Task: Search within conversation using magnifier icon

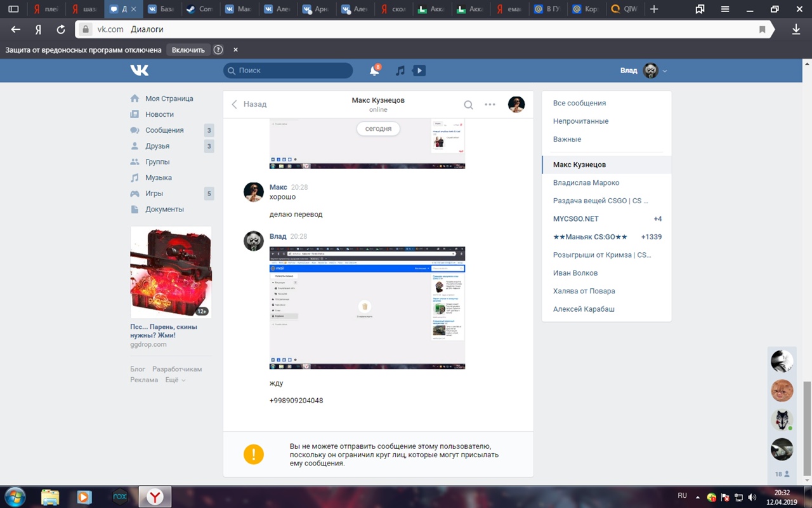Action: [468, 105]
